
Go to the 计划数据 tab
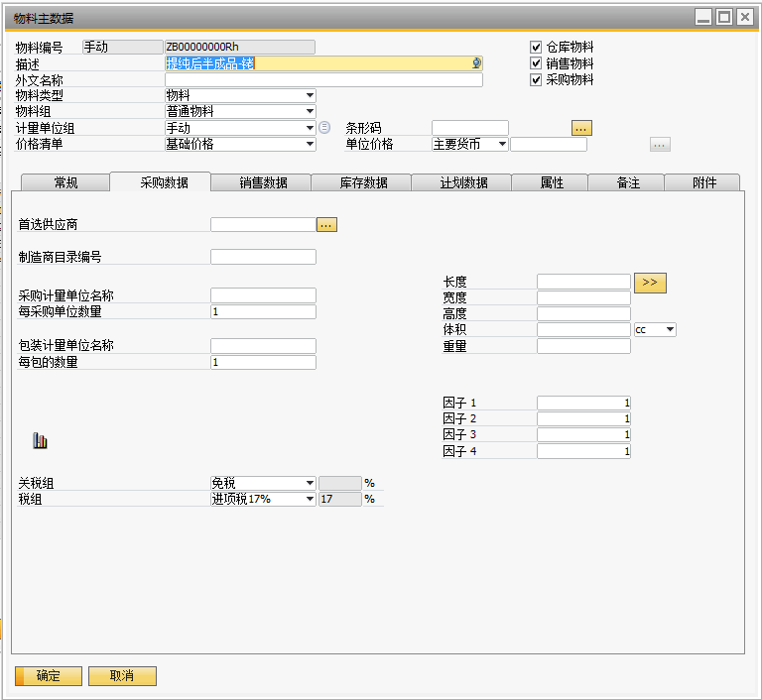(x=461, y=182)
